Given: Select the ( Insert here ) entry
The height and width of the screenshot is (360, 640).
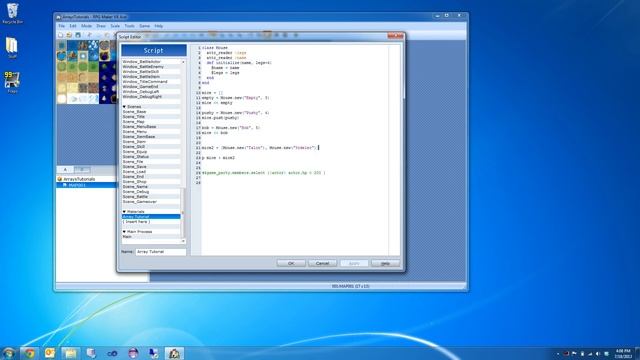Looking at the screenshot, I should [x=151, y=222].
